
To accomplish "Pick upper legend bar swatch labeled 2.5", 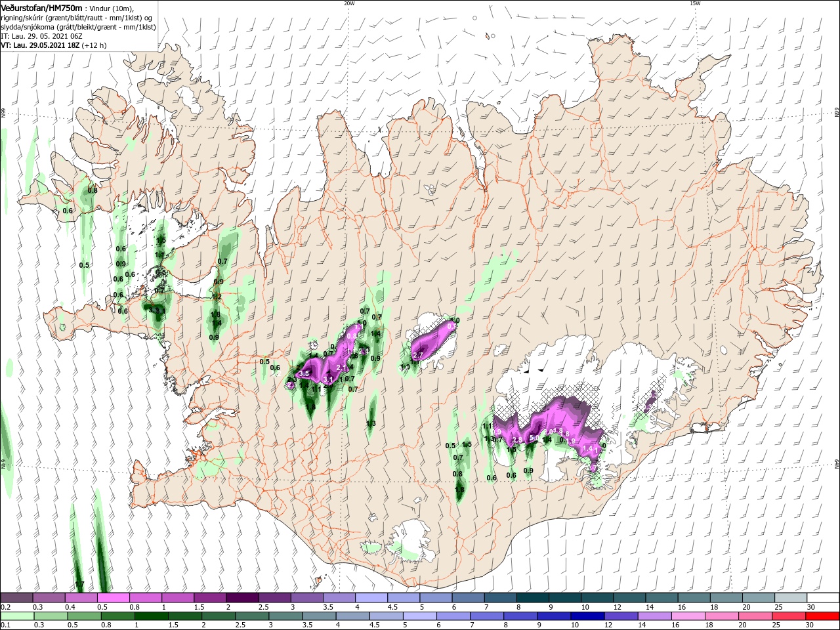I will coord(274,597).
